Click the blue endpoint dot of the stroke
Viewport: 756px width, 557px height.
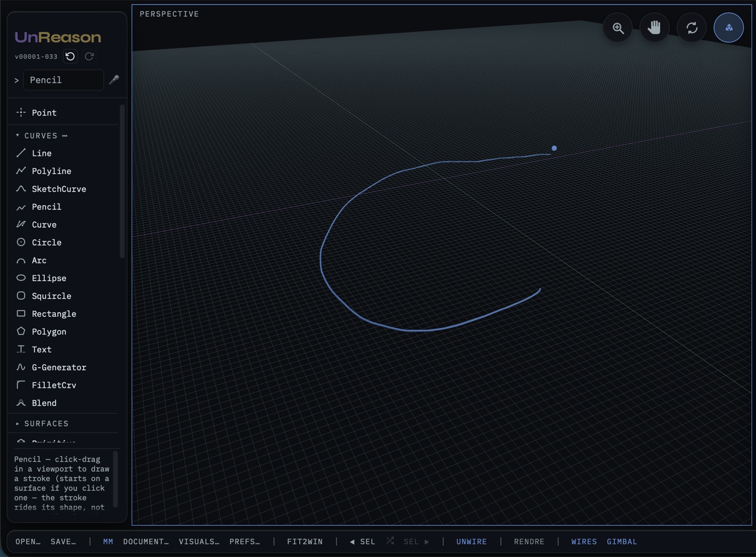click(554, 148)
